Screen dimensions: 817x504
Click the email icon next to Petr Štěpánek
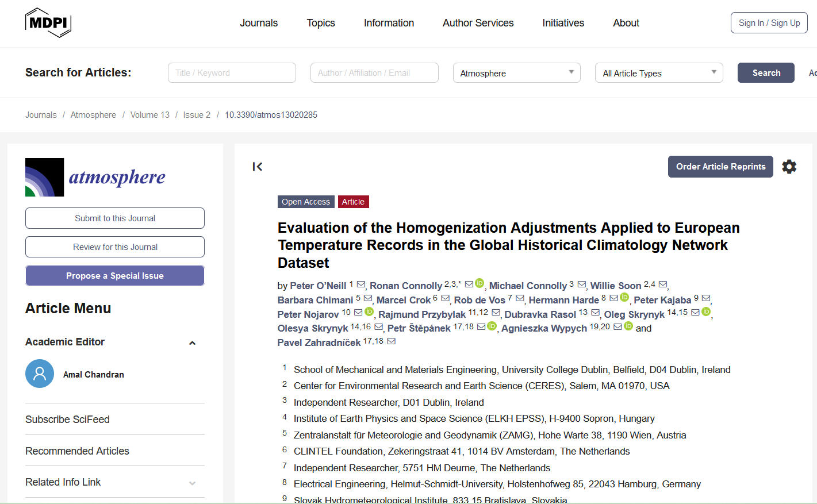coord(481,327)
